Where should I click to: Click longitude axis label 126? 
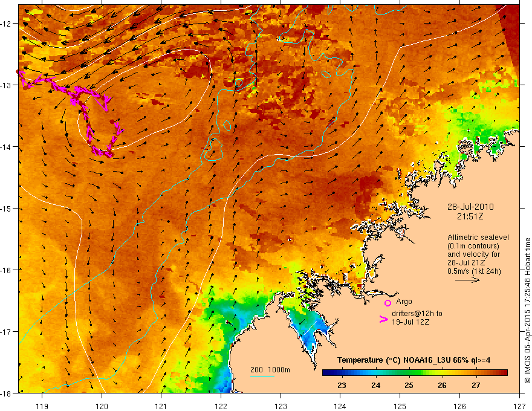point(459,406)
